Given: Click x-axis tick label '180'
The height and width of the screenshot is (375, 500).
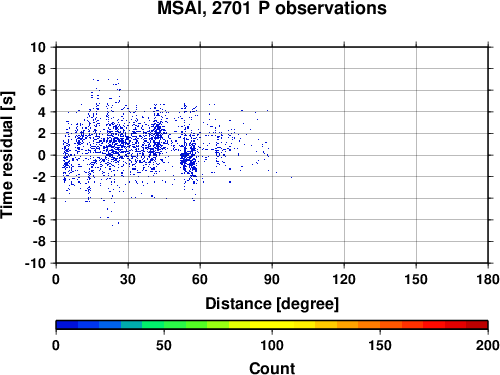Looking at the screenshot, I should [488, 279].
